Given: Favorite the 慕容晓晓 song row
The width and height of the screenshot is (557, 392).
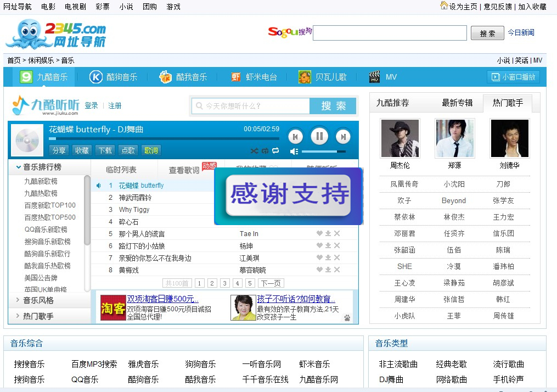Looking at the screenshot, I should [320, 270].
